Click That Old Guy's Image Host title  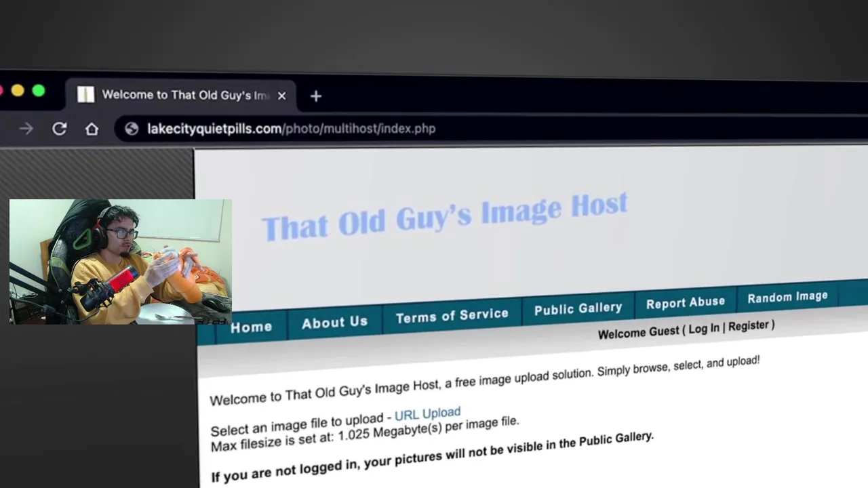pyautogui.click(x=444, y=216)
